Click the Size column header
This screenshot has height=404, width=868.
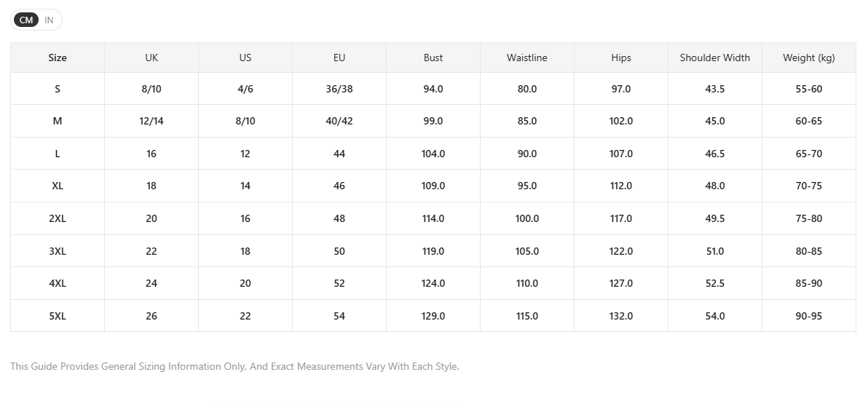[x=58, y=58]
